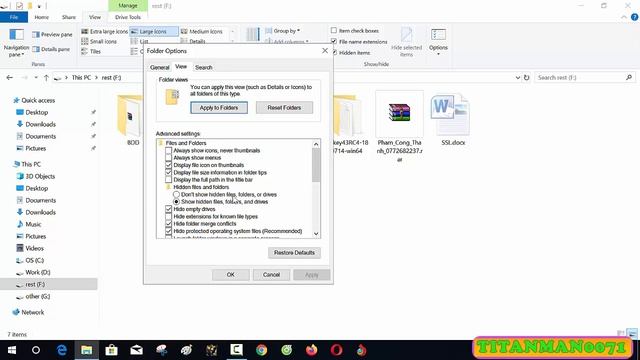The height and width of the screenshot is (360, 640).
Task: Enable Always show menus
Action: pos(168,158)
